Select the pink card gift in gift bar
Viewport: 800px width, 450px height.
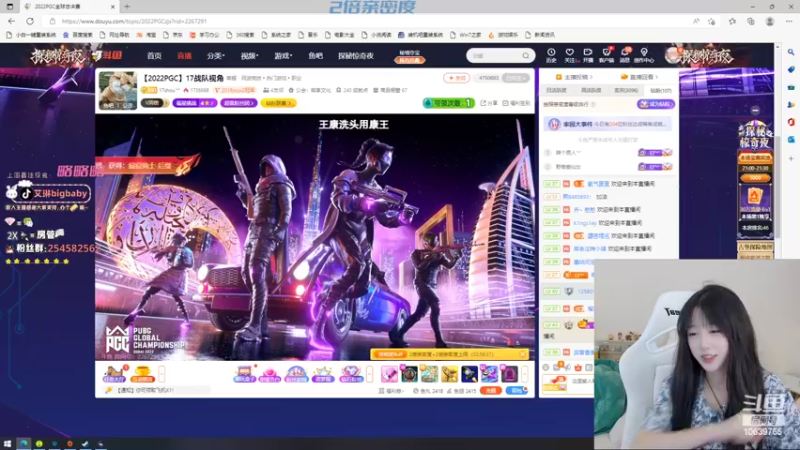click(x=389, y=374)
